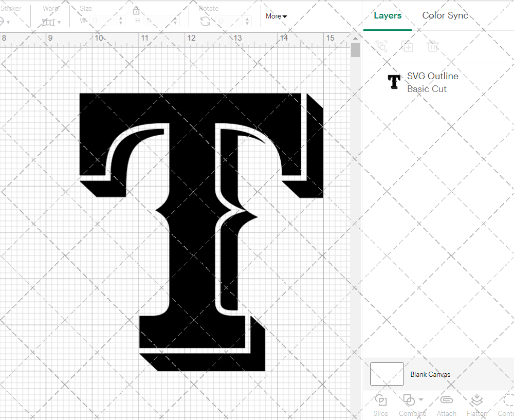This screenshot has height=420, width=514.
Task: Click the Delete trash icon in the Layers panel
Action: pos(433,46)
